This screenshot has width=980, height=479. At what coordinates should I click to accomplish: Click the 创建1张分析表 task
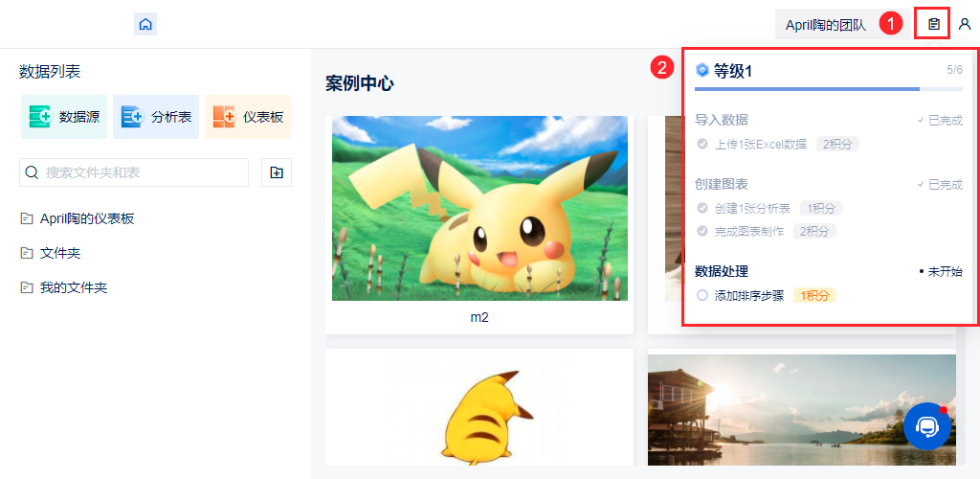click(x=752, y=208)
